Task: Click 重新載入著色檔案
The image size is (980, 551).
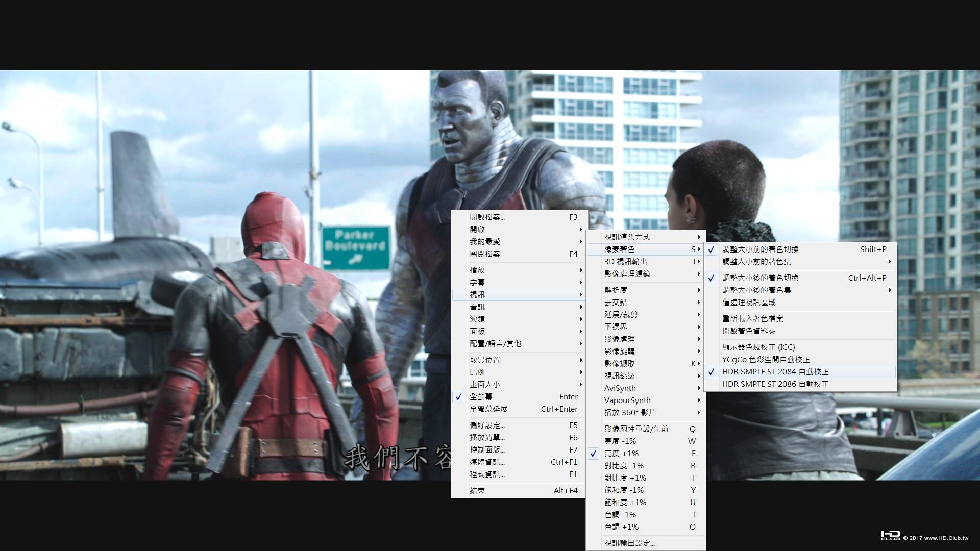Action: (x=752, y=319)
